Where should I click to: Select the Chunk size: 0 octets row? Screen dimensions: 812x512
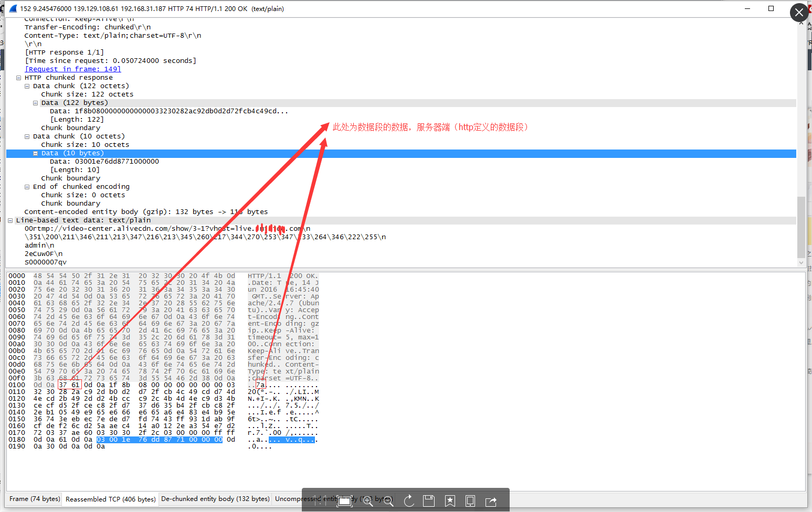[x=83, y=195]
